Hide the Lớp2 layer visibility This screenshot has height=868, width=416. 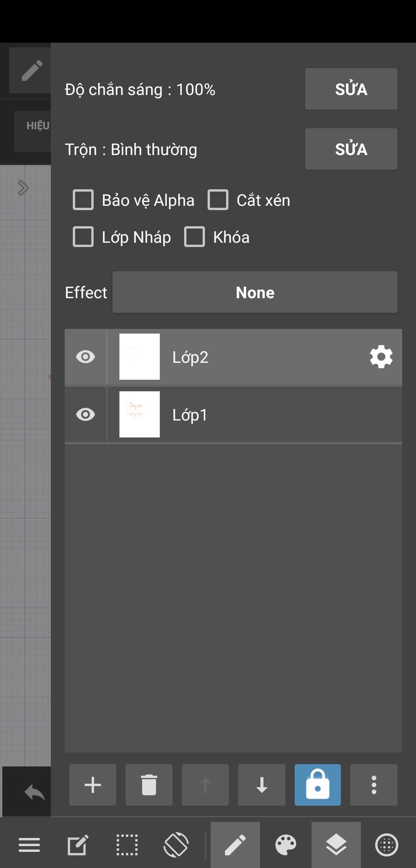click(x=85, y=357)
